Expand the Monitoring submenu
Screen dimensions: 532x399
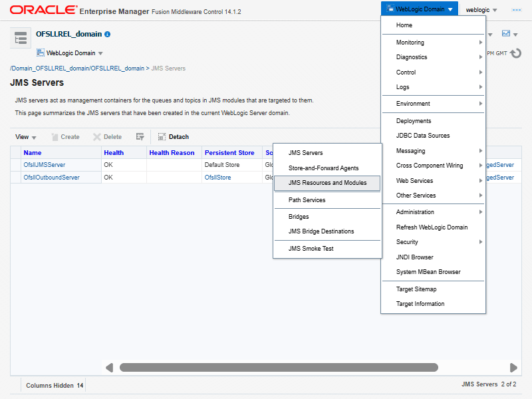click(434, 43)
